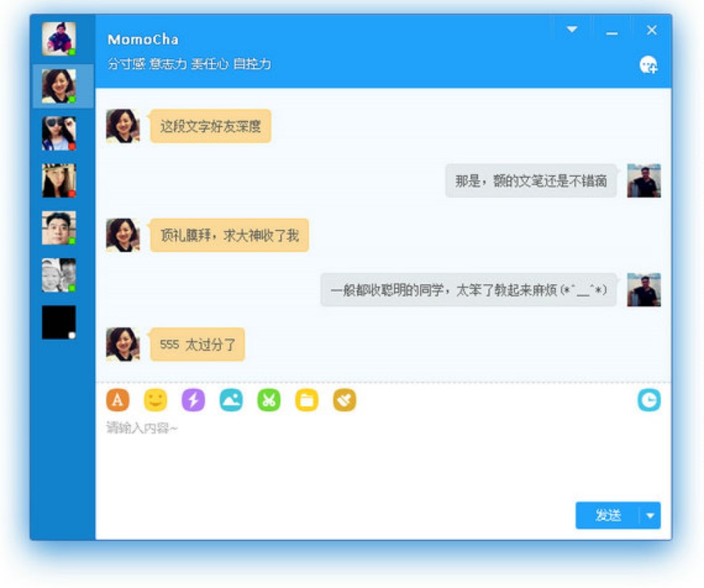Select fourth sidebar contact with hat avatar
This screenshot has width=704, height=588.
point(59,180)
